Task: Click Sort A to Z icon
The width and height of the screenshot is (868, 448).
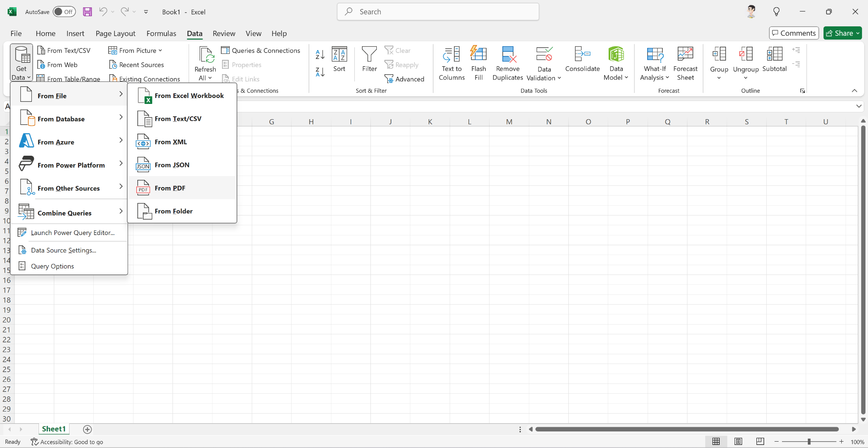Action: (x=320, y=54)
